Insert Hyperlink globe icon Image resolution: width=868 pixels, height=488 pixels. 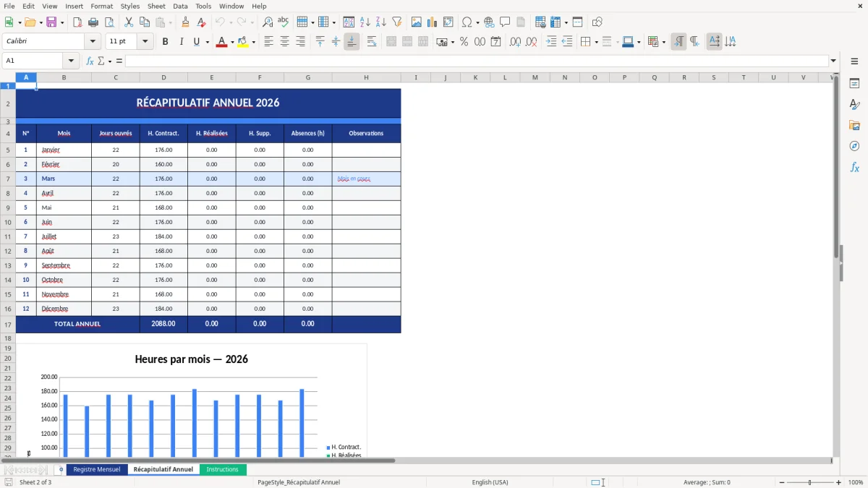pos(490,22)
